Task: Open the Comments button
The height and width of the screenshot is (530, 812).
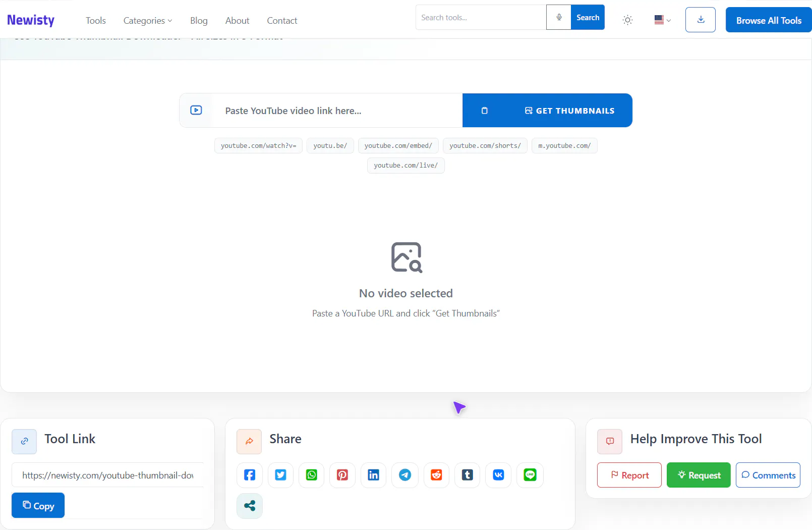Action: pyautogui.click(x=768, y=475)
